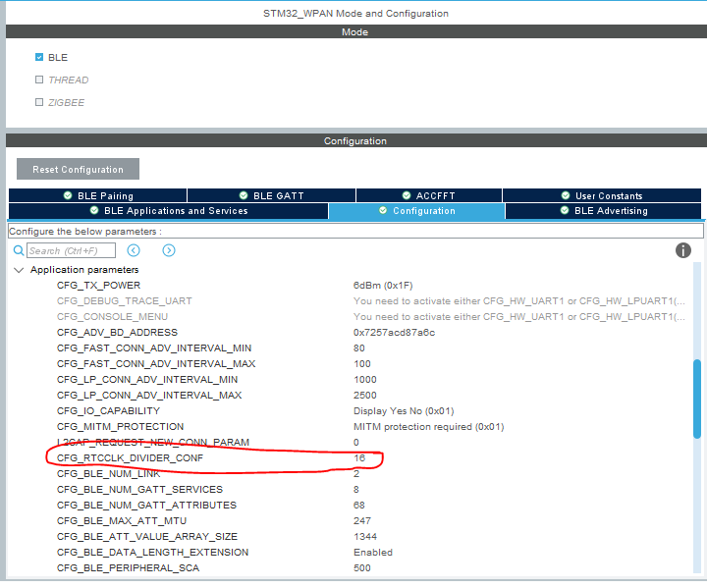Select CFG_BLE_DATA_LENGTH_EXTENSION parameter name
This screenshot has height=588, width=707.
coord(152,552)
